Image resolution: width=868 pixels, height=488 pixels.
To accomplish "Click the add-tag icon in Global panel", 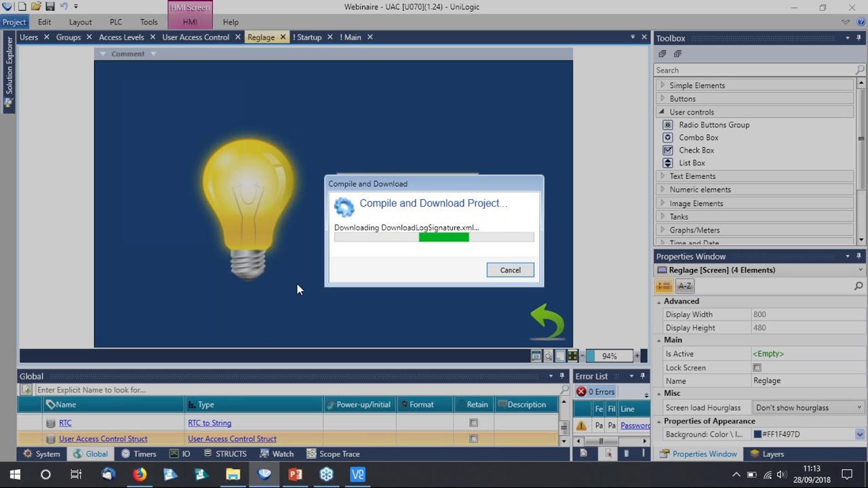I will [26, 390].
